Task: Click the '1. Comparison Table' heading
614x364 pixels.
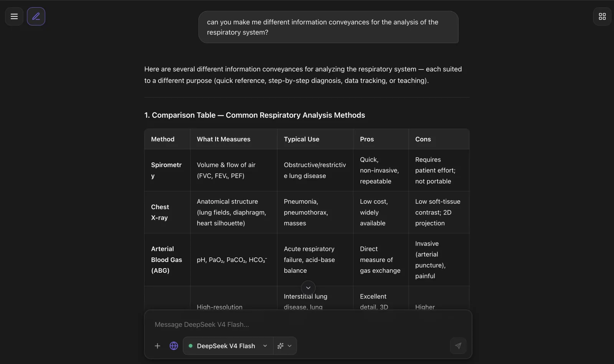Action: pyautogui.click(x=254, y=115)
